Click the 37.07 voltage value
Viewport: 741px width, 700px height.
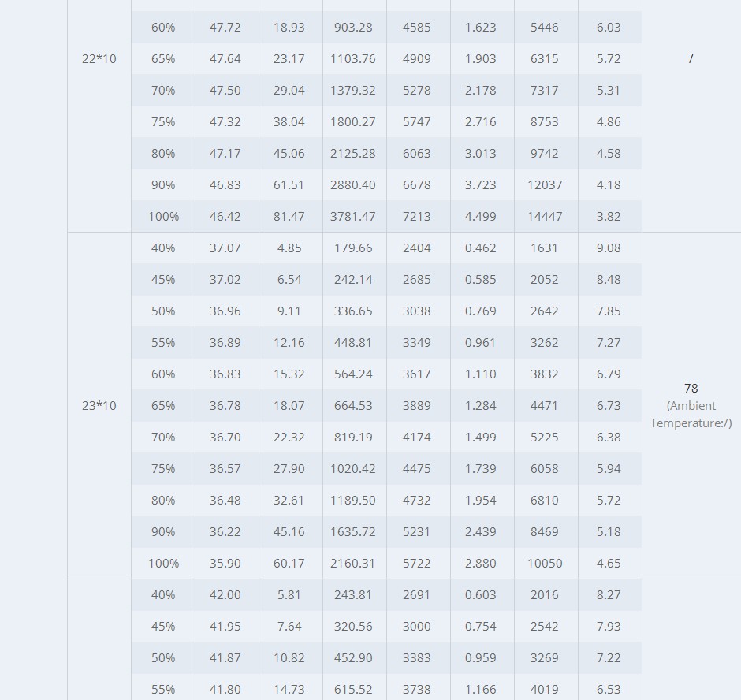tap(225, 248)
